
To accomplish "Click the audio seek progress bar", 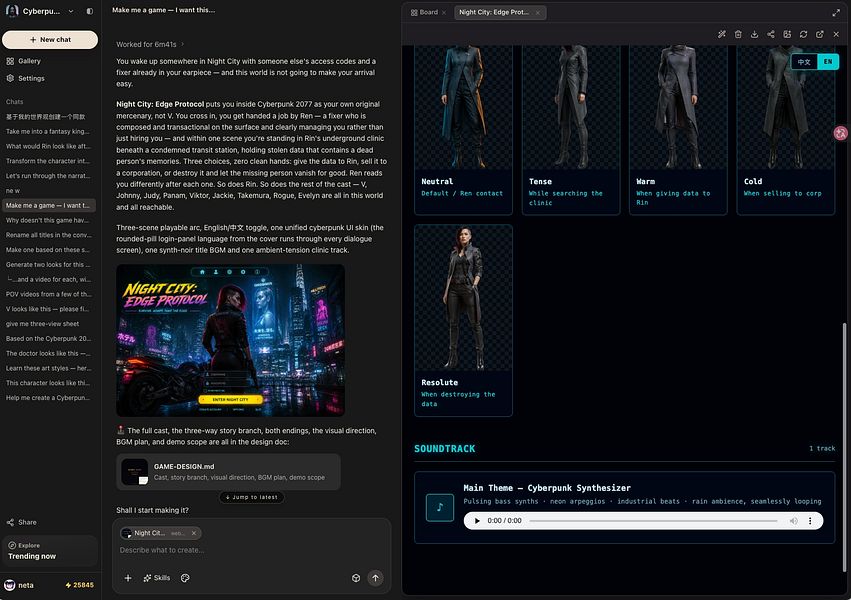I will tap(653, 521).
